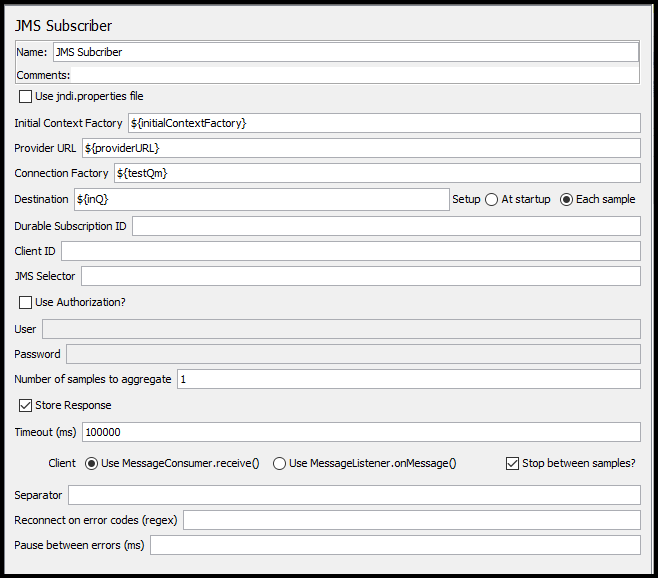Screen dimensions: 658x578
Task: Toggle Use jndi.properties file checkbox
Action: (26, 97)
